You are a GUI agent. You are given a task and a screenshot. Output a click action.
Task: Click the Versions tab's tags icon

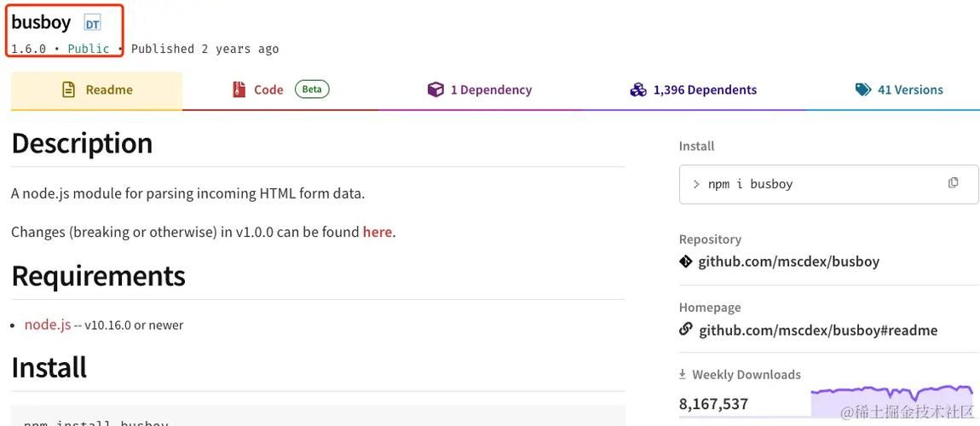coord(863,90)
